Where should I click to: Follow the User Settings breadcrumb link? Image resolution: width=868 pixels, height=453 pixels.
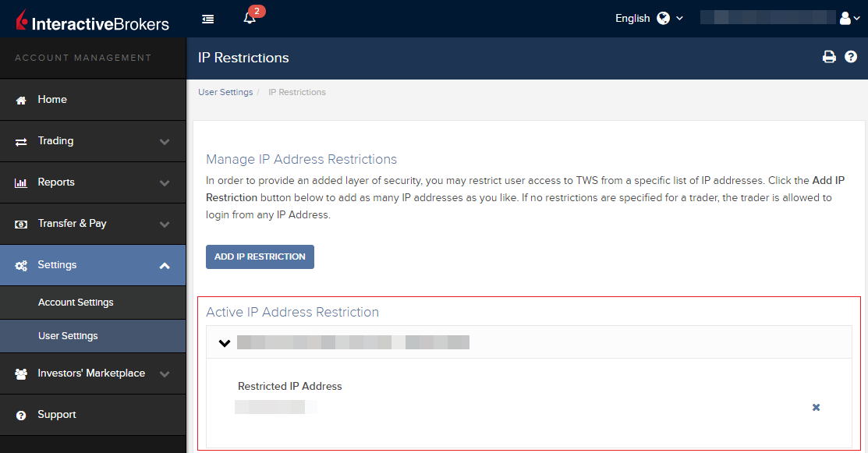point(225,92)
